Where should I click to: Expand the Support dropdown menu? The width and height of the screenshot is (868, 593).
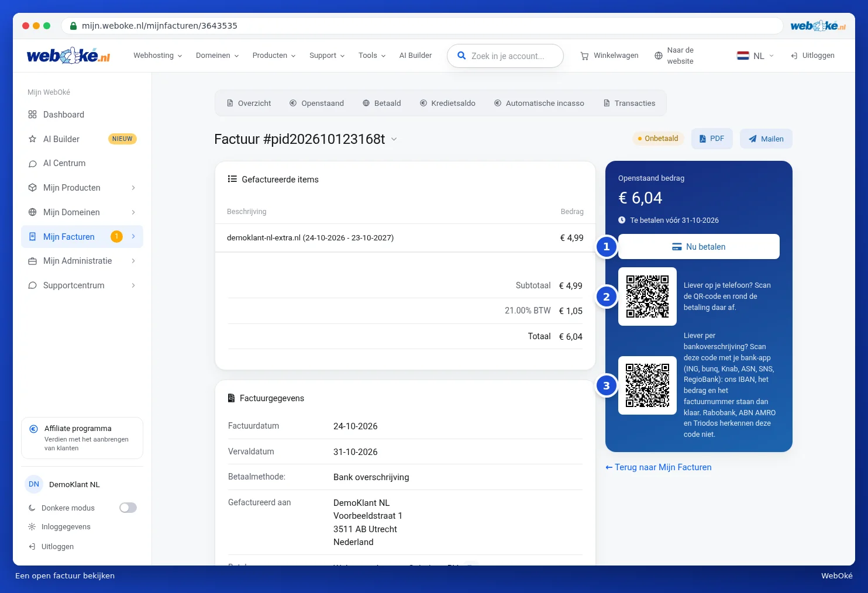pyautogui.click(x=328, y=56)
